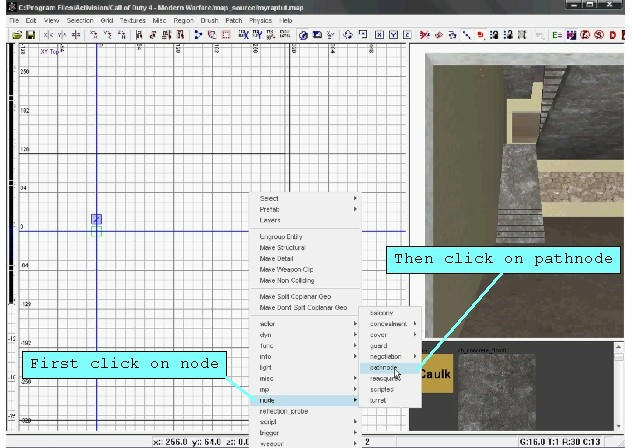Choose turret from the node submenu
632x448 pixels.
pos(377,400)
